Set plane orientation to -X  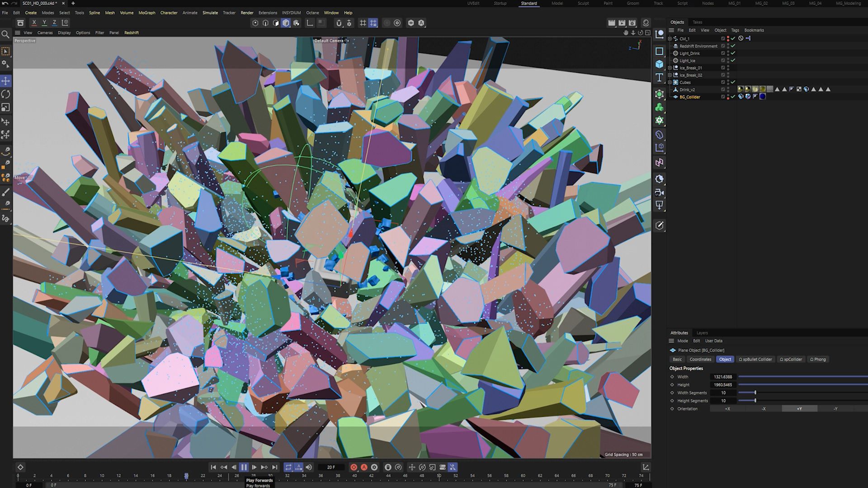tap(764, 408)
